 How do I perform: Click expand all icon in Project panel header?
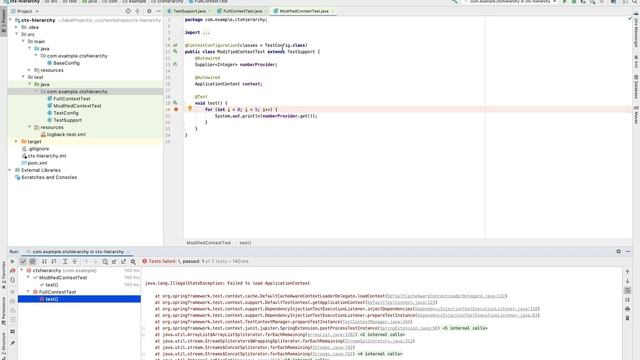138,11
